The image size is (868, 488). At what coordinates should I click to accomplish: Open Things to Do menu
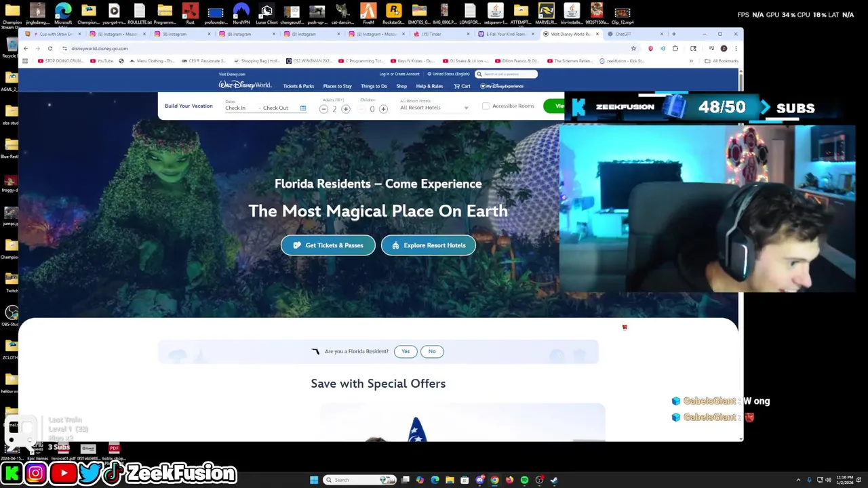[x=374, y=86]
